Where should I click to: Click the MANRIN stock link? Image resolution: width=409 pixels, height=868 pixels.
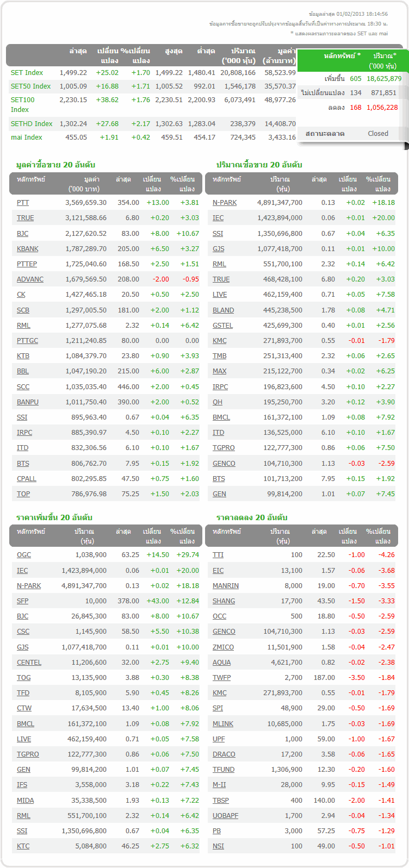226,586
